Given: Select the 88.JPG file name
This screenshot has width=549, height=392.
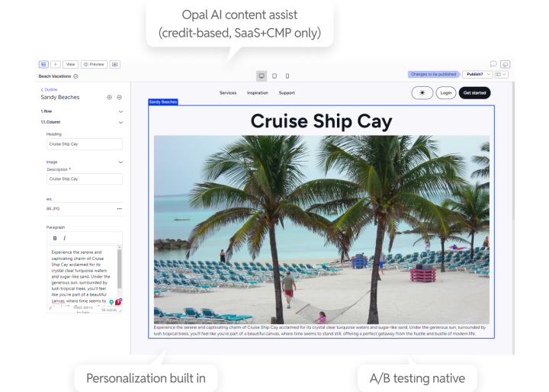Looking at the screenshot, I should 53,209.
